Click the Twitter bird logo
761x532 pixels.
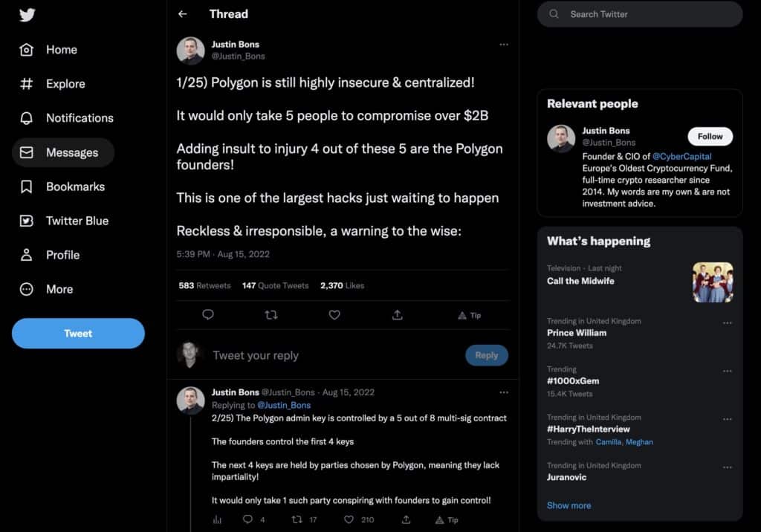27,15
